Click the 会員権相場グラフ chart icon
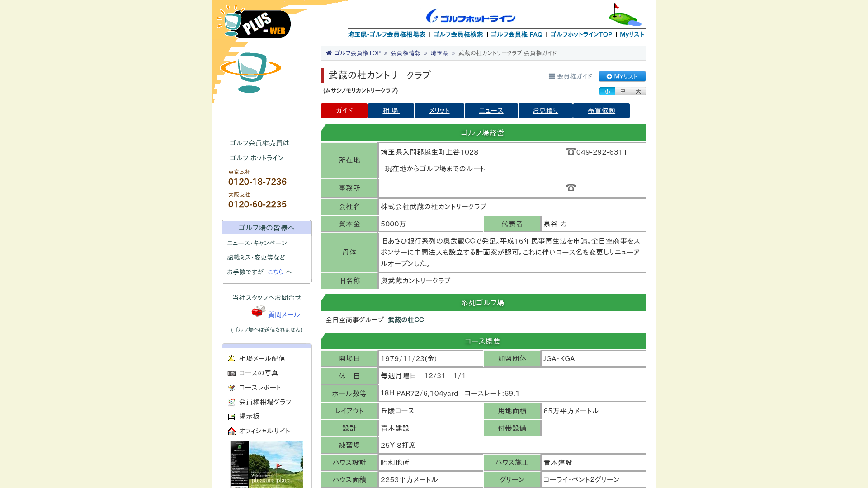The width and height of the screenshot is (868, 488). (231, 402)
